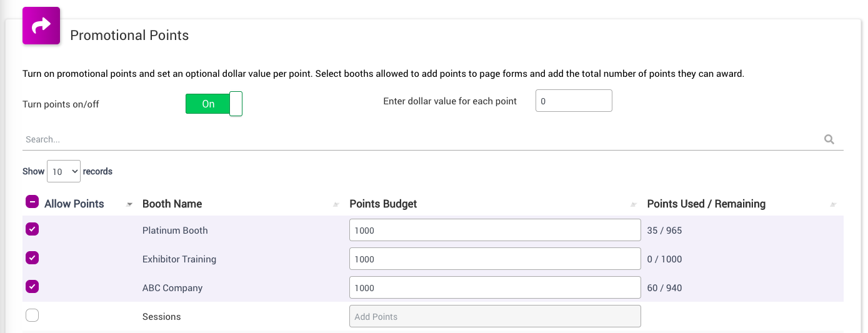868x333 pixels.
Task: Click the Search booths field
Action: coord(433,139)
